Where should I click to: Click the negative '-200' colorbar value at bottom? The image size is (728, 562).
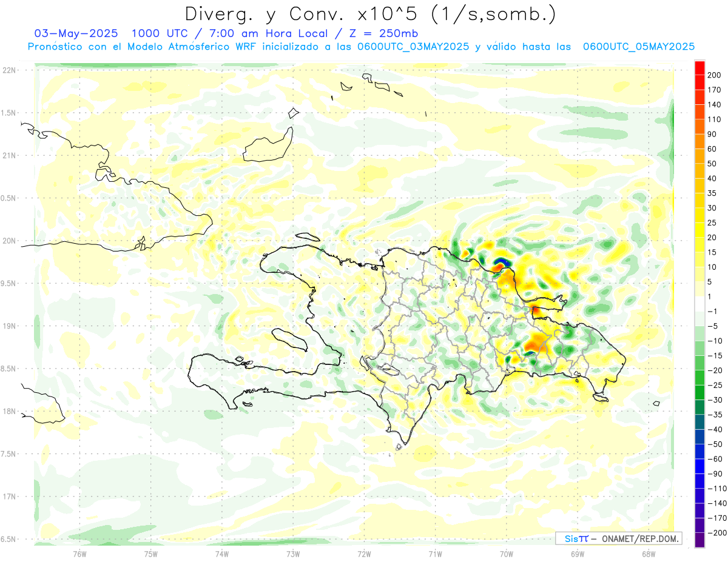point(718,532)
